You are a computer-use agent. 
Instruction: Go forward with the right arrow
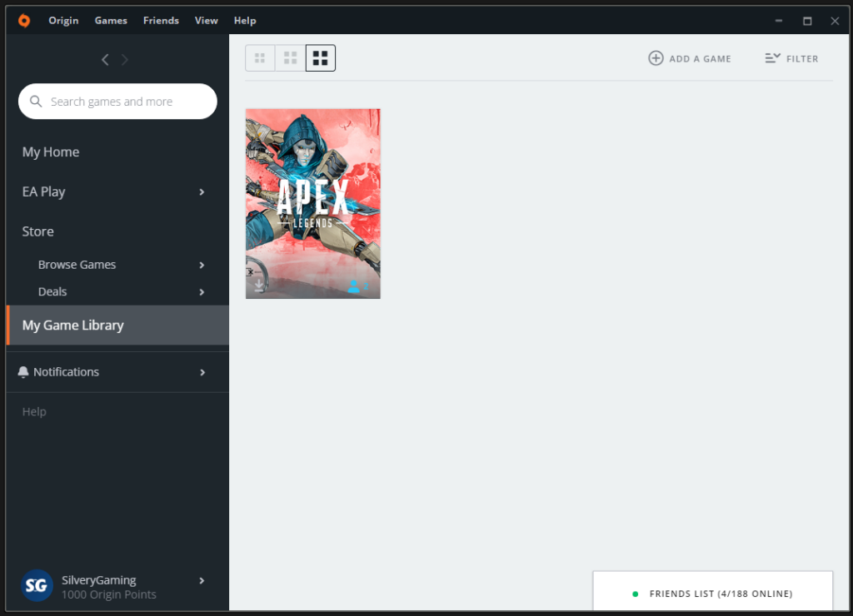125,60
